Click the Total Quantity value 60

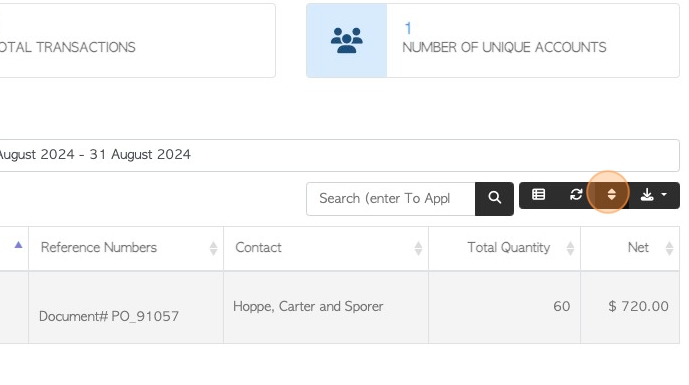coord(562,306)
